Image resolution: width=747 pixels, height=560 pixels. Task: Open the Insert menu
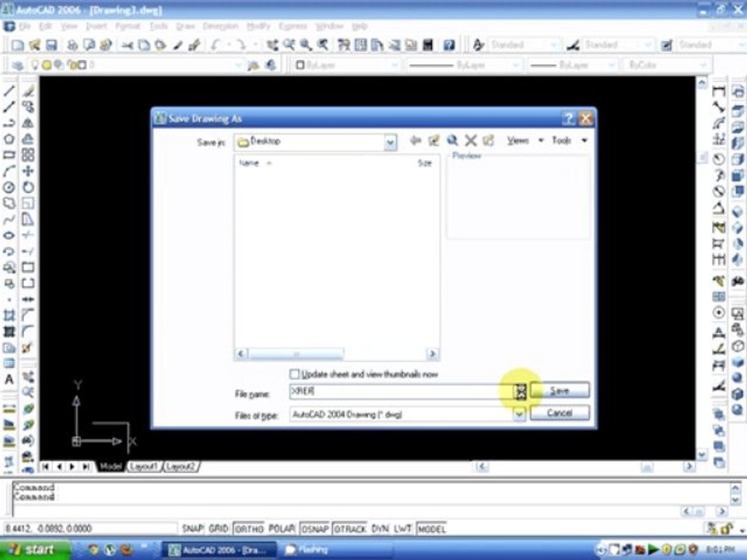pyautogui.click(x=96, y=26)
